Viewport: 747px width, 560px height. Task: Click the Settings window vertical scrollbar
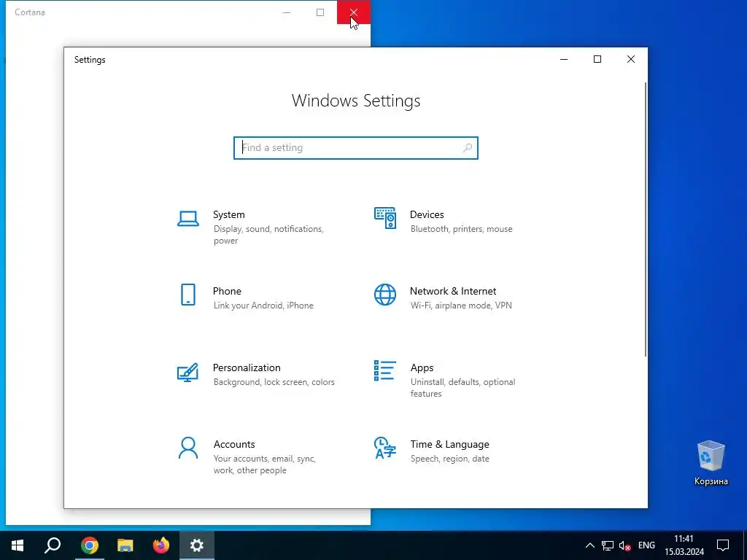tap(646, 219)
